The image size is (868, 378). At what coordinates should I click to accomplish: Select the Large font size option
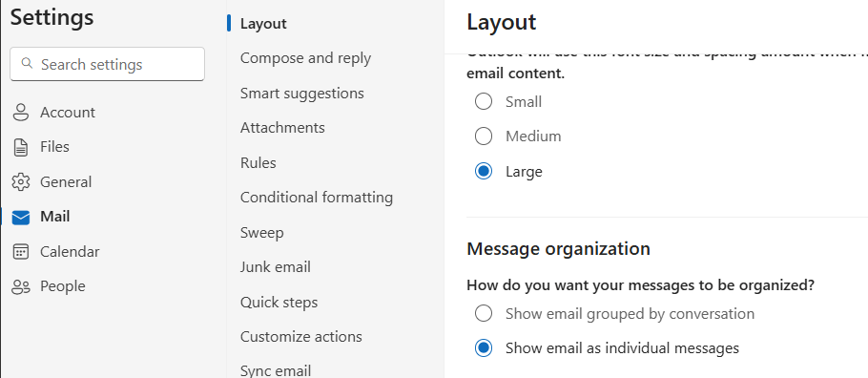484,171
